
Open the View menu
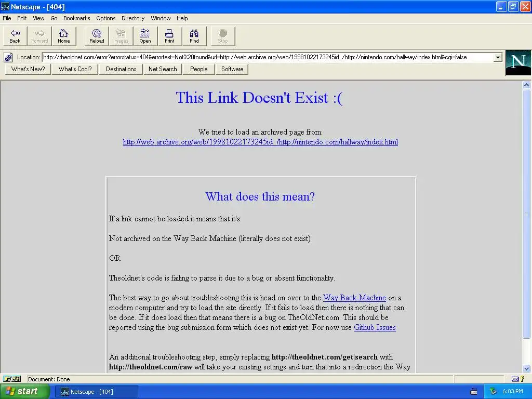(38, 18)
